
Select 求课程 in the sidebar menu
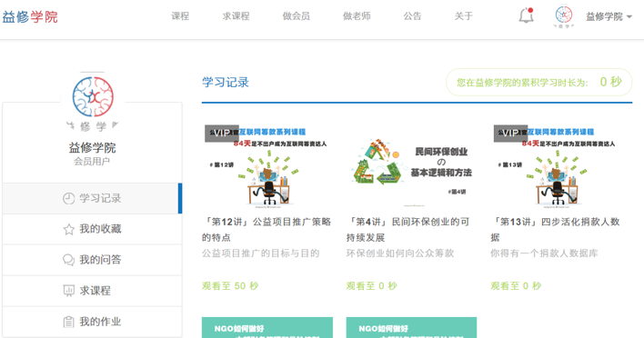(92, 291)
